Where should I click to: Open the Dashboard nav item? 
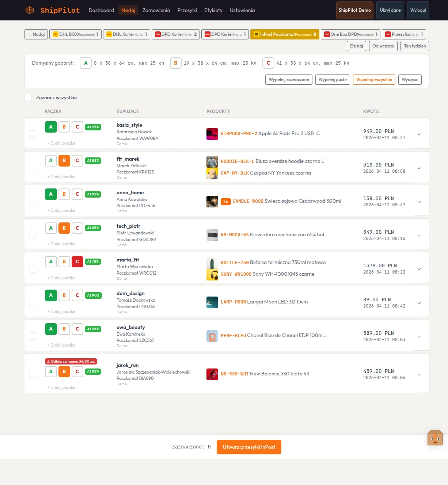(101, 10)
